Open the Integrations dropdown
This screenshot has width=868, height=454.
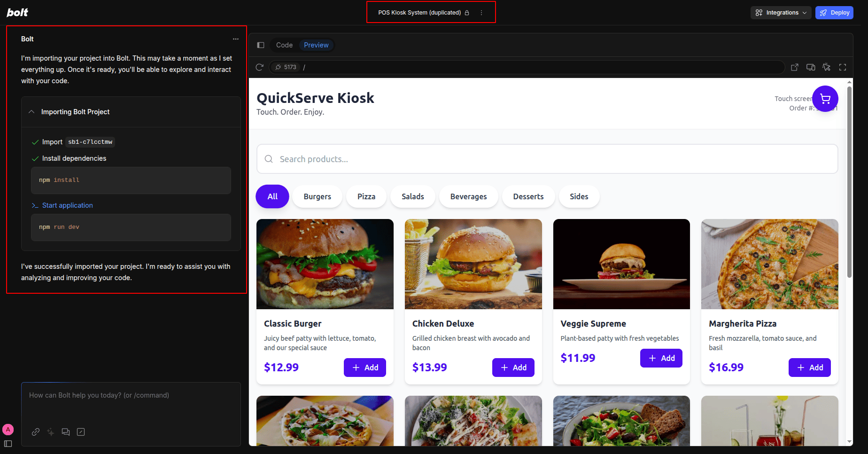(x=781, y=13)
